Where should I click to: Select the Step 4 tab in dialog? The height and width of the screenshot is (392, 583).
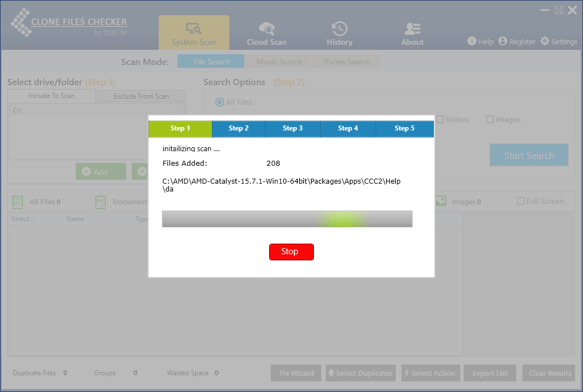tap(348, 129)
